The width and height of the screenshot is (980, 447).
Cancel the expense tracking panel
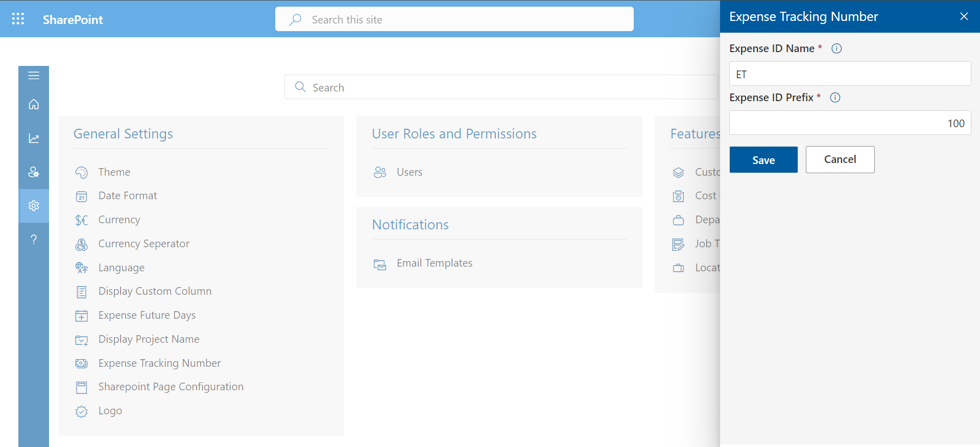[x=840, y=159]
